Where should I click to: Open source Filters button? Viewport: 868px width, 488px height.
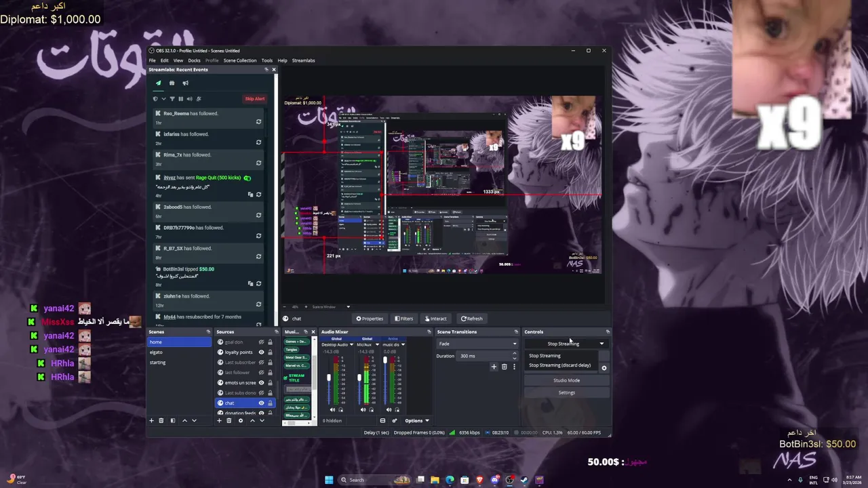[403, 319]
